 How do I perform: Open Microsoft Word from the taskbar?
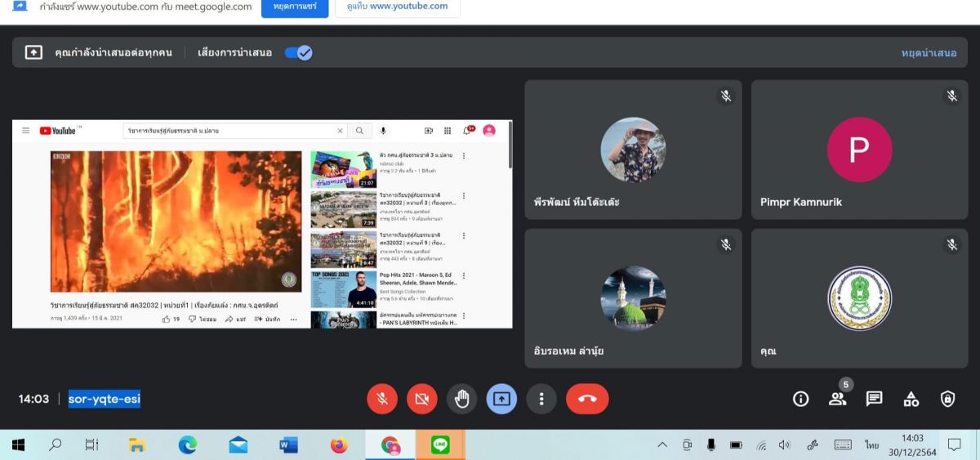pos(288,445)
